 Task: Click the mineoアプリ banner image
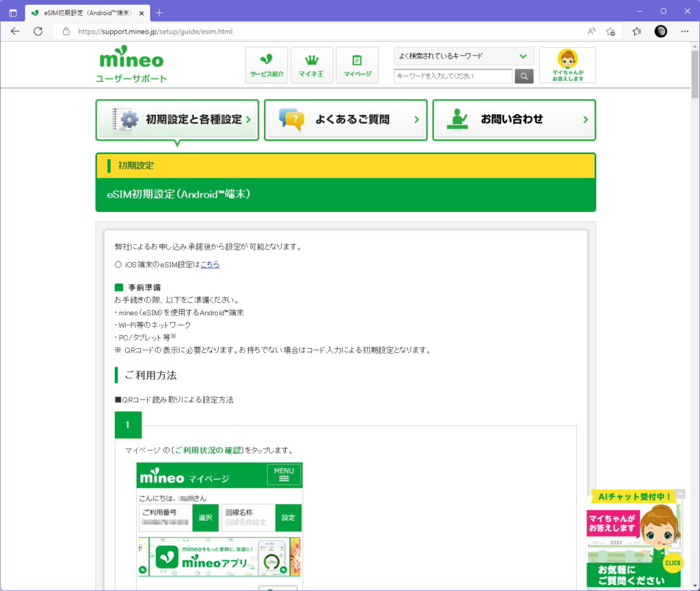pyautogui.click(x=219, y=557)
